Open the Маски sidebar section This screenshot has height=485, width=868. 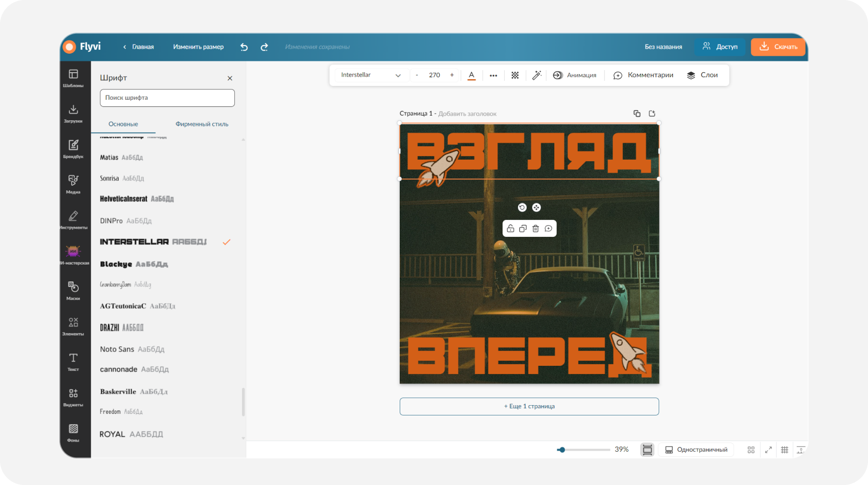(73, 291)
